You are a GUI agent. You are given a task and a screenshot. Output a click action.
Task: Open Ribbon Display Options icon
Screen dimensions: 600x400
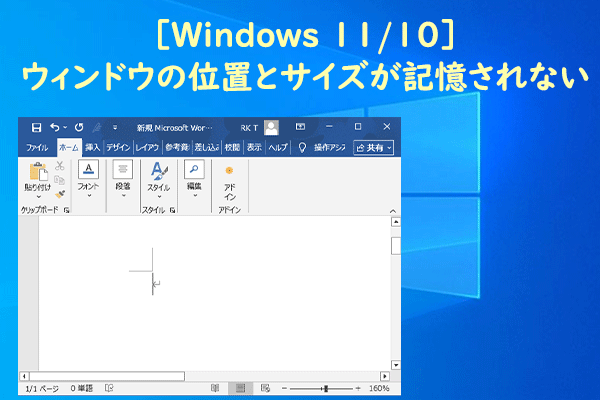300,127
